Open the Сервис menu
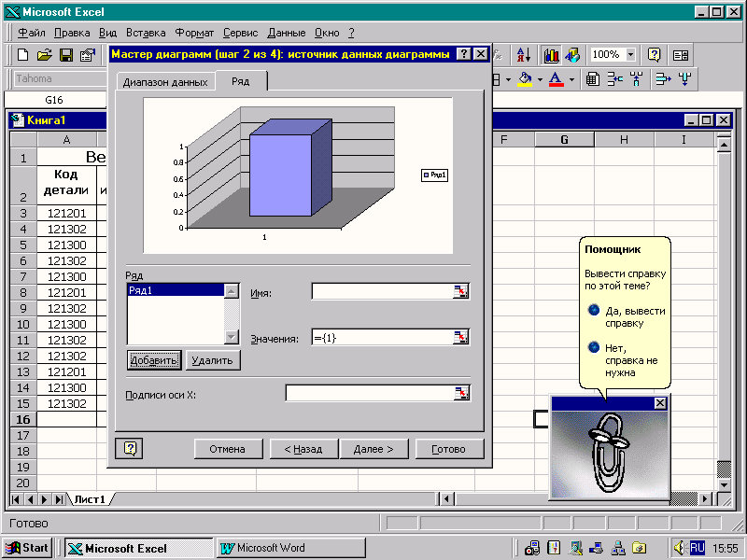Viewport: 747px width, 560px height. pos(241,33)
